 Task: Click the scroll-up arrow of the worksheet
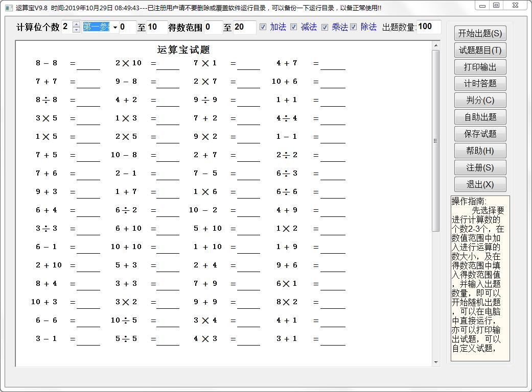(x=436, y=45)
